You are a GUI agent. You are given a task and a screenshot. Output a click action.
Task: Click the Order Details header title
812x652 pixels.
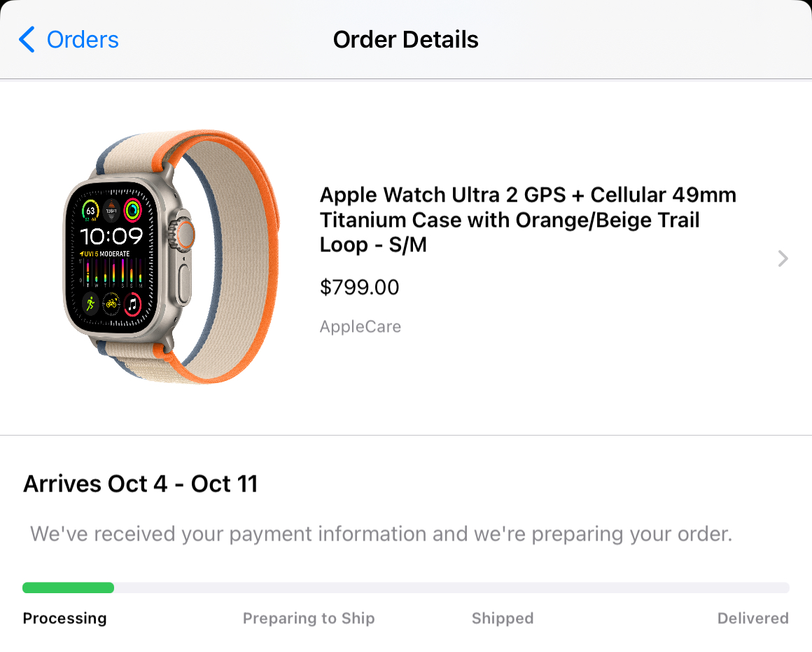pos(405,40)
